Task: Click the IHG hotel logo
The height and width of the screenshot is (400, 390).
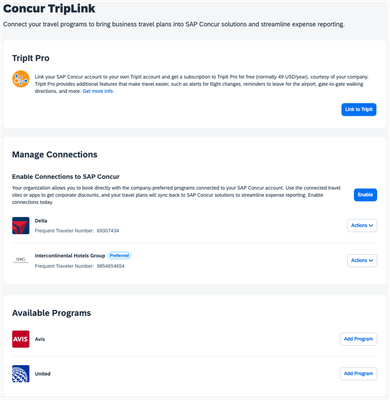Action: tap(21, 260)
